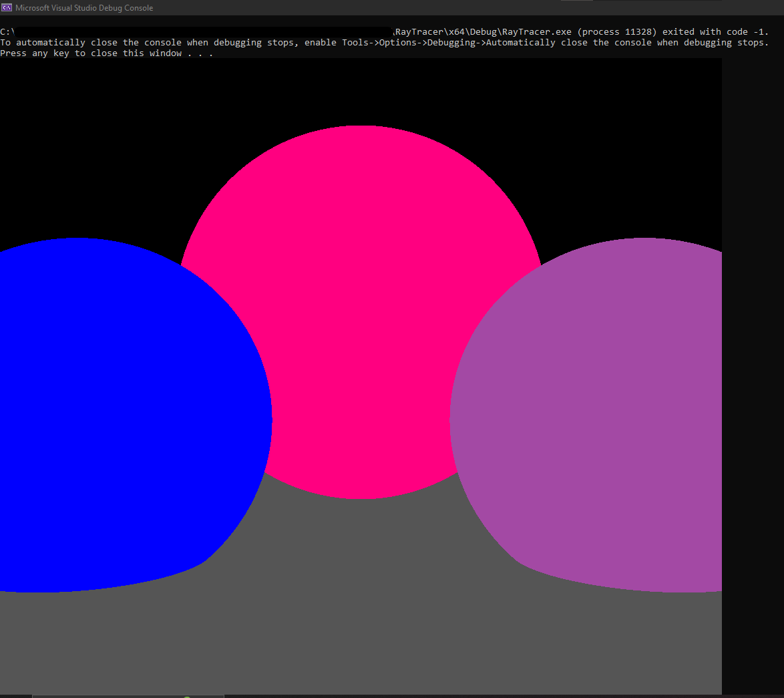The height and width of the screenshot is (698, 784).
Task: Click the Command Prompt icon in the title bar
Action: (x=9, y=7)
